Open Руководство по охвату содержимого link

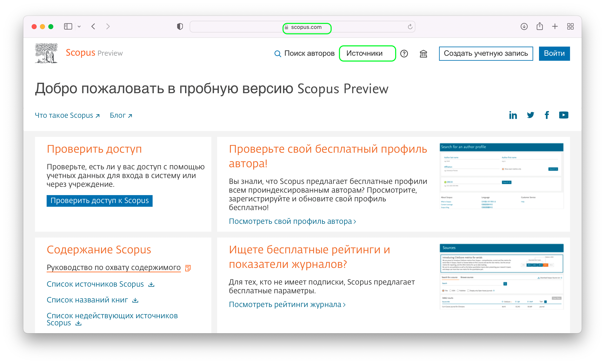click(x=114, y=267)
